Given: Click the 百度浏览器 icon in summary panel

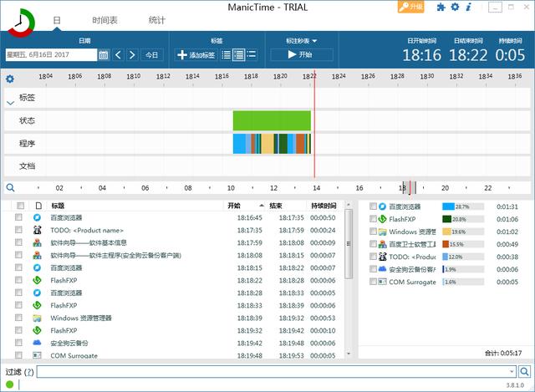Looking at the screenshot, I should pos(383,206).
